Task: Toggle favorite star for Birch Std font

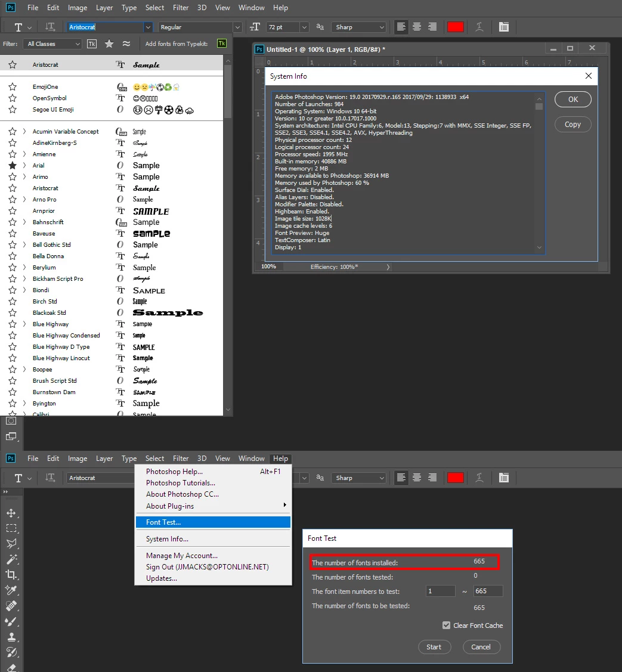Action: point(13,302)
